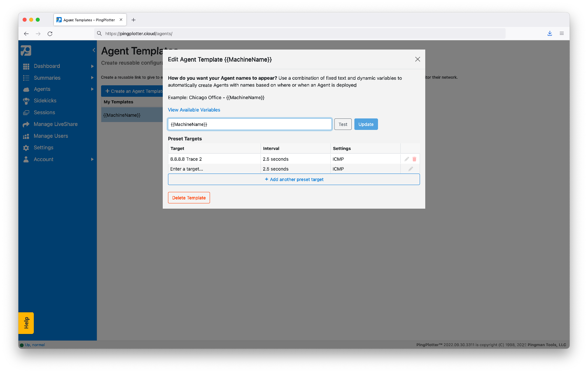Add another preset target
Image resolution: width=588 pixels, height=373 pixels.
(x=294, y=179)
